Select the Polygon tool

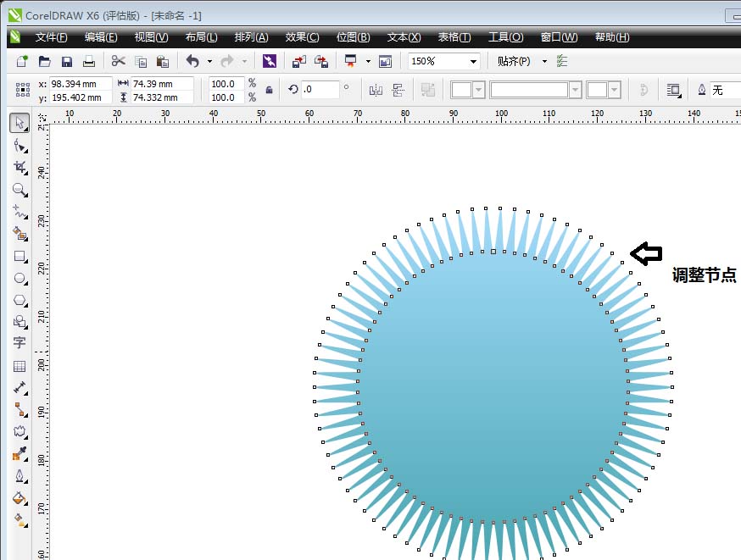pyautogui.click(x=19, y=300)
